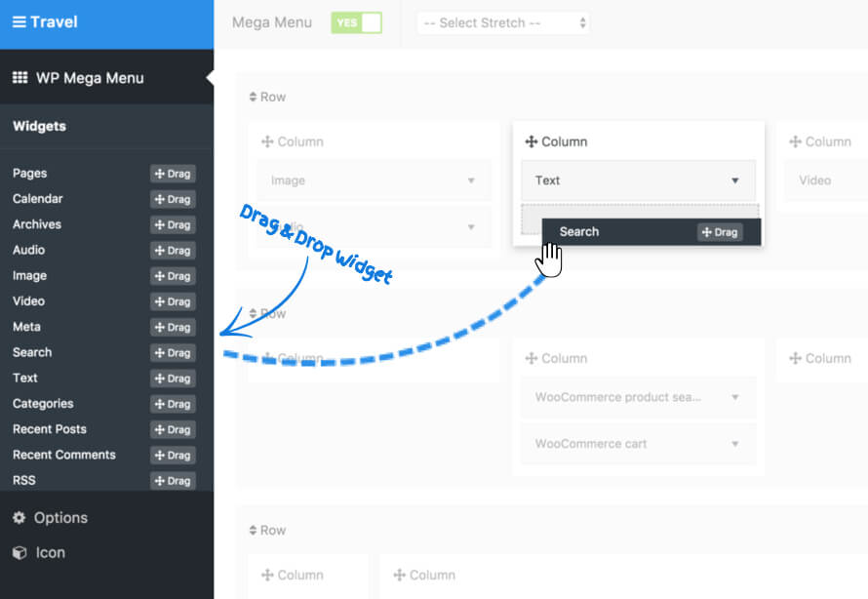This screenshot has width=868, height=599.
Task: Click the drag handle on the Search widget
Action: [x=719, y=231]
